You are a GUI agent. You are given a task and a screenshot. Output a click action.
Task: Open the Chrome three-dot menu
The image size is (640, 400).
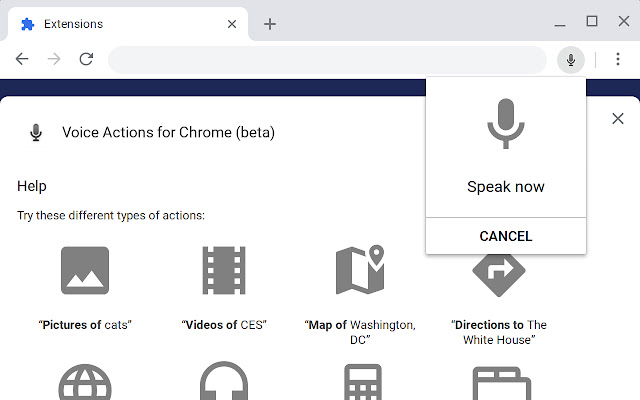[618, 60]
